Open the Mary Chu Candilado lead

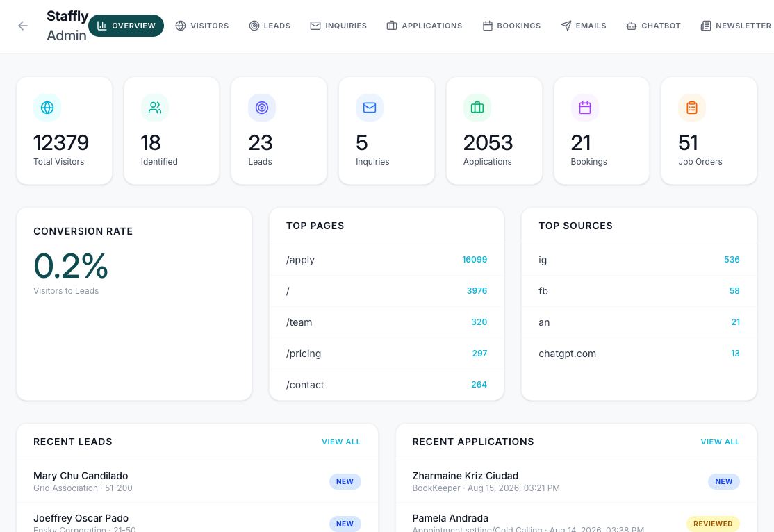click(197, 482)
